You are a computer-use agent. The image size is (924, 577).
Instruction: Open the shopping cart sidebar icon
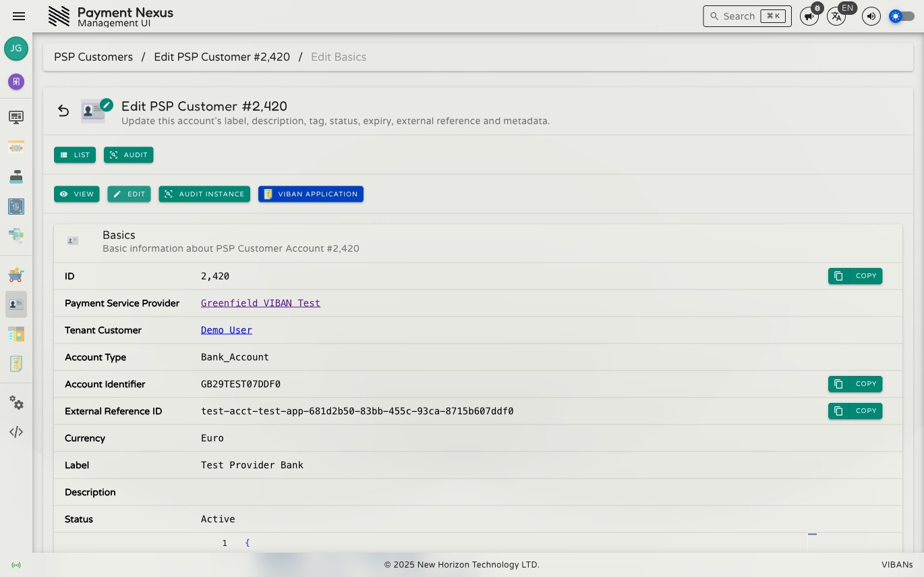click(16, 275)
